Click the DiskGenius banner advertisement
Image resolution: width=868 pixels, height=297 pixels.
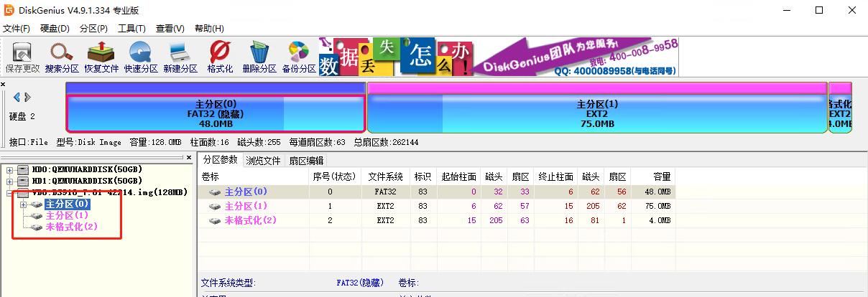tap(499, 57)
